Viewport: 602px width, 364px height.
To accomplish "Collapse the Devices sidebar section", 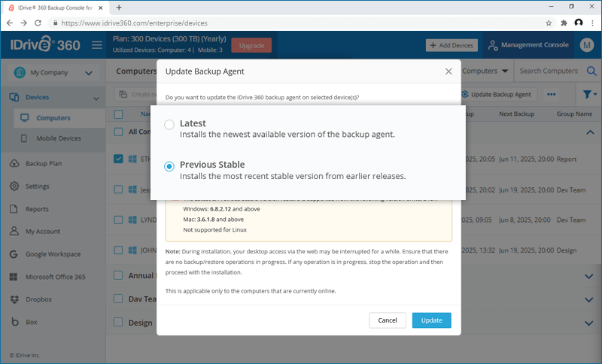I will 96,98.
